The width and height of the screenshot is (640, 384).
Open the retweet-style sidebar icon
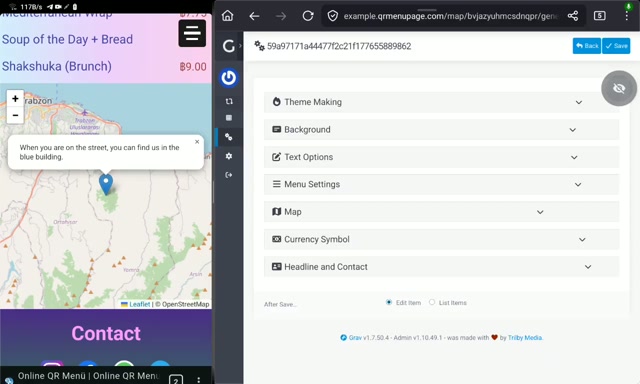pyautogui.click(x=229, y=101)
